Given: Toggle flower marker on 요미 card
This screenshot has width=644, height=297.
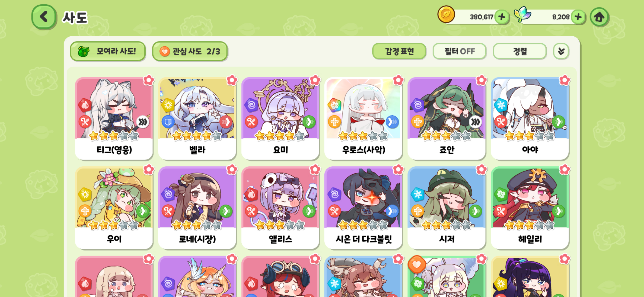Looking at the screenshot, I should click(x=315, y=80).
